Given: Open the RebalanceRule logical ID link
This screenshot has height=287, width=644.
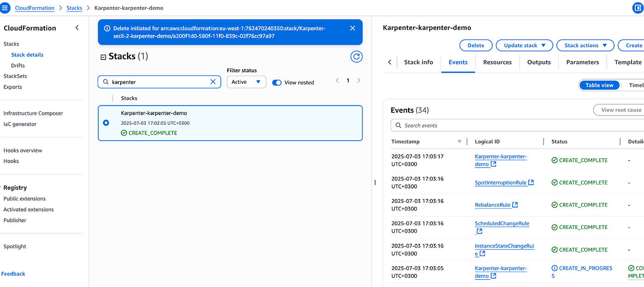Looking at the screenshot, I should click(493, 205).
